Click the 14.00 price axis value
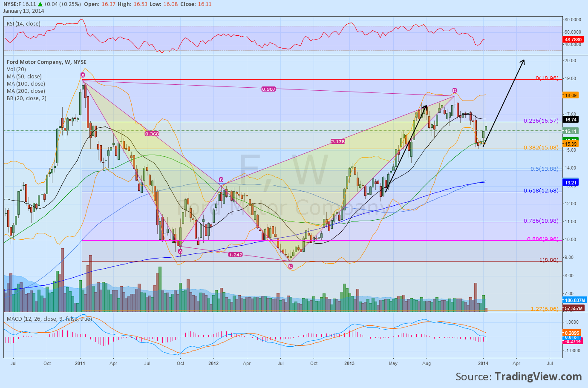The height and width of the screenshot is (388, 588). [x=570, y=168]
